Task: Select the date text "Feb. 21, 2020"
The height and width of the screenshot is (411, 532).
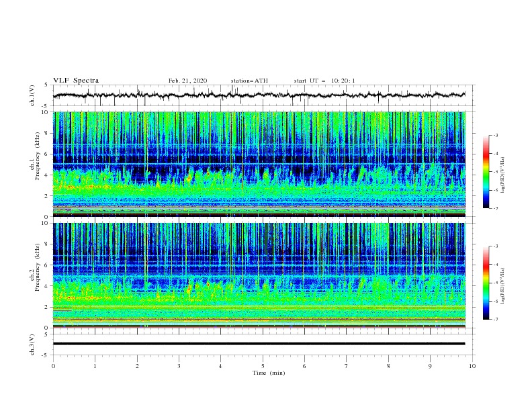Action: 187,81
